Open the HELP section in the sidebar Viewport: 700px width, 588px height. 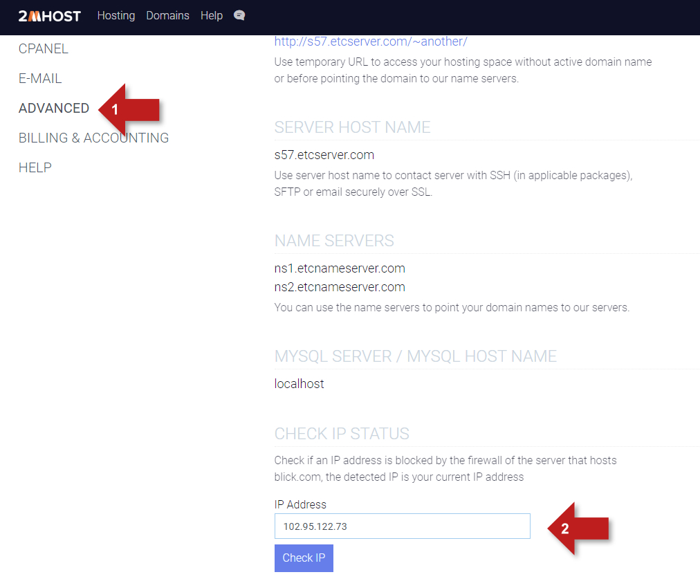[35, 168]
